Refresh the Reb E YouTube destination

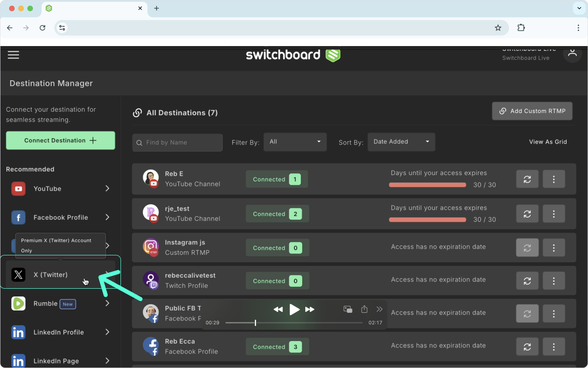527,179
